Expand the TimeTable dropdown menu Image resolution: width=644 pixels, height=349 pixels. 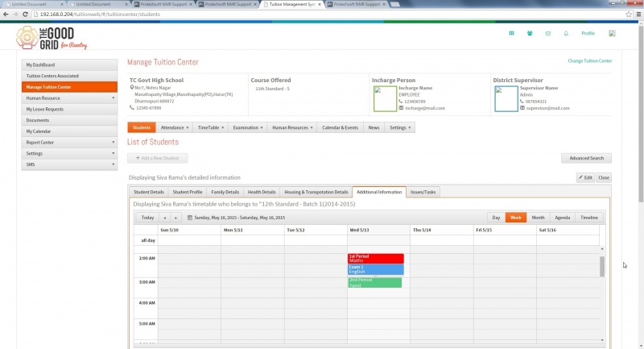click(211, 127)
